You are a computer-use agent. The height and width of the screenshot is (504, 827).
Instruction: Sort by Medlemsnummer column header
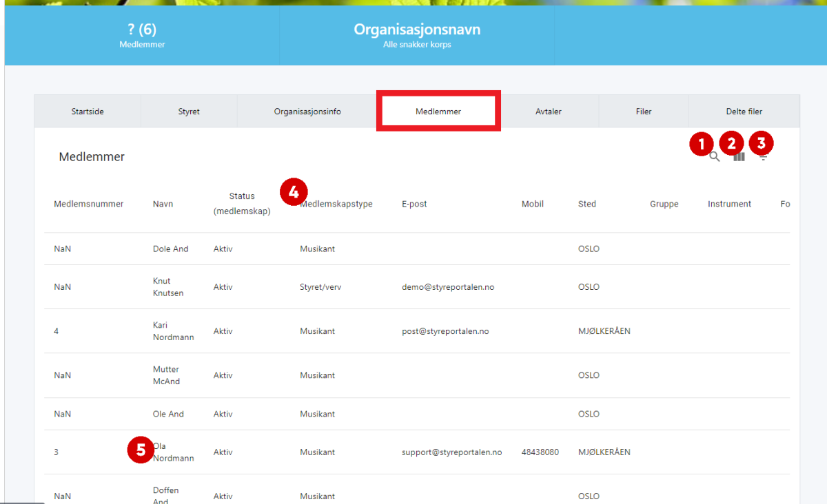[x=89, y=204]
